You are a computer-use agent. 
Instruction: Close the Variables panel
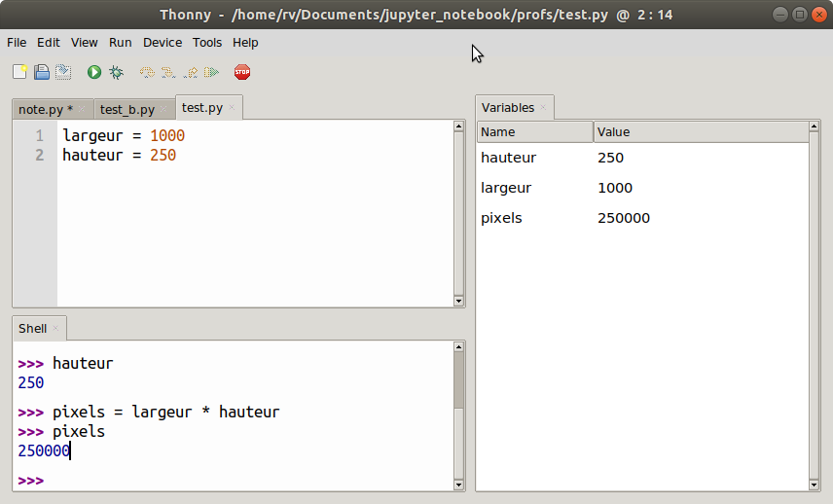(543, 107)
